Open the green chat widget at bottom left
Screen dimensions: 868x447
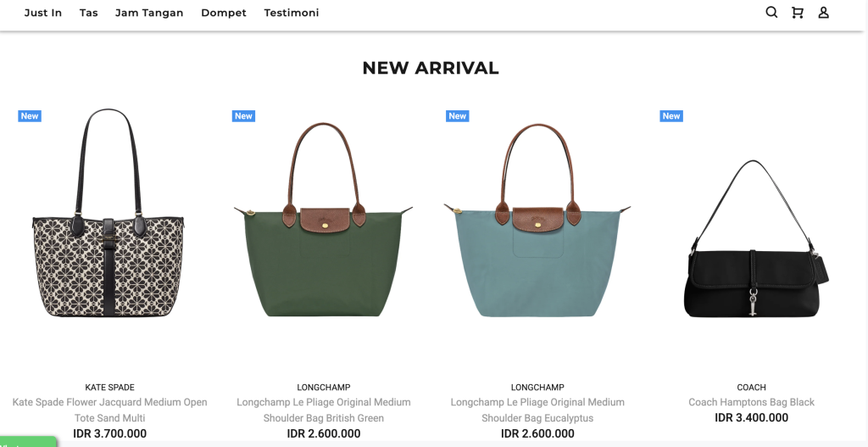pyautogui.click(x=28, y=442)
